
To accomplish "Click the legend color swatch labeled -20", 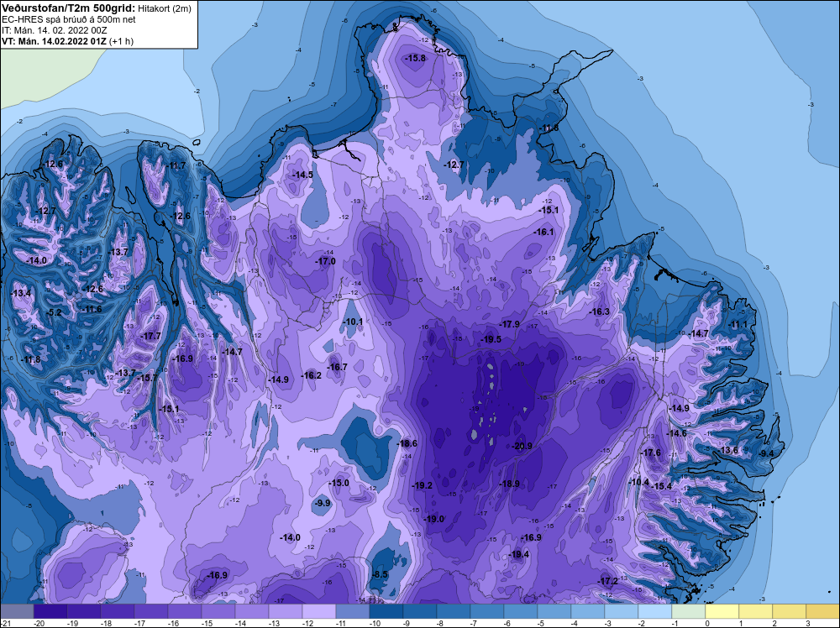I will pos(50,611).
